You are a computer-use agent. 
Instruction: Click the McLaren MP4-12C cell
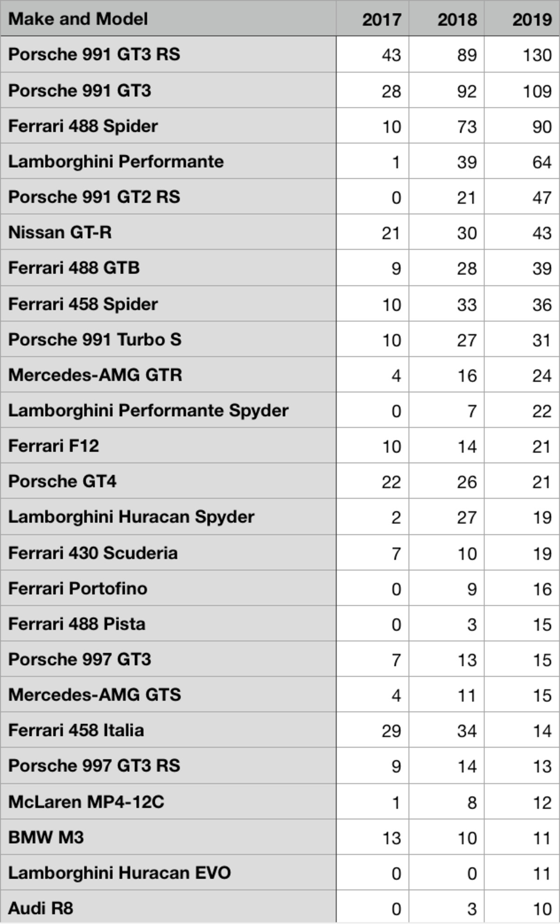(168, 801)
